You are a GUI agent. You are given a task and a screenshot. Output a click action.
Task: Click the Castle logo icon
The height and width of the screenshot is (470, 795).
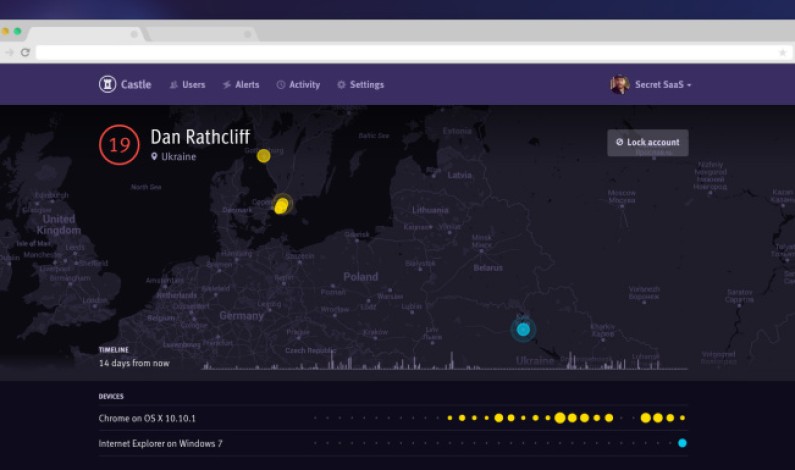(x=107, y=85)
